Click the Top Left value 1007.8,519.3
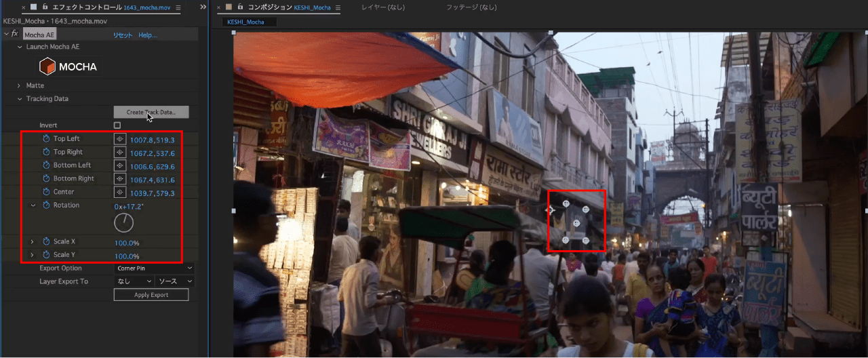This screenshot has width=868, height=358. [x=153, y=140]
